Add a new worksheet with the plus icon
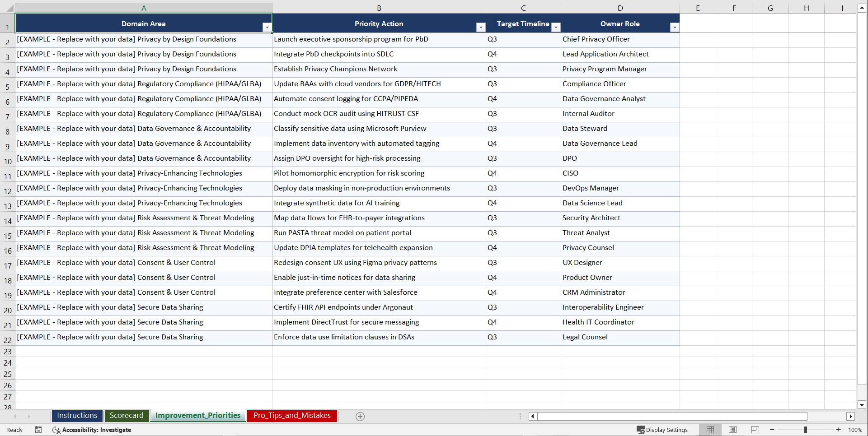The height and width of the screenshot is (436, 868). click(360, 416)
